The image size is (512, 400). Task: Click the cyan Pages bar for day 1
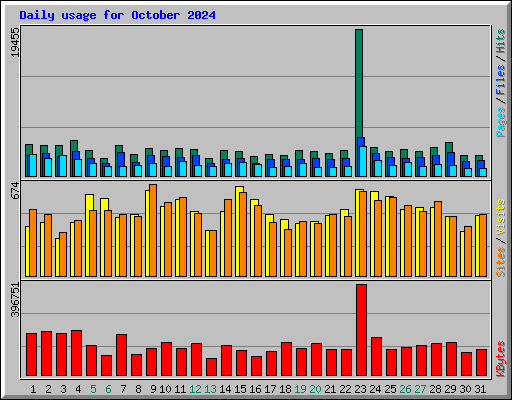pyautogui.click(x=33, y=165)
